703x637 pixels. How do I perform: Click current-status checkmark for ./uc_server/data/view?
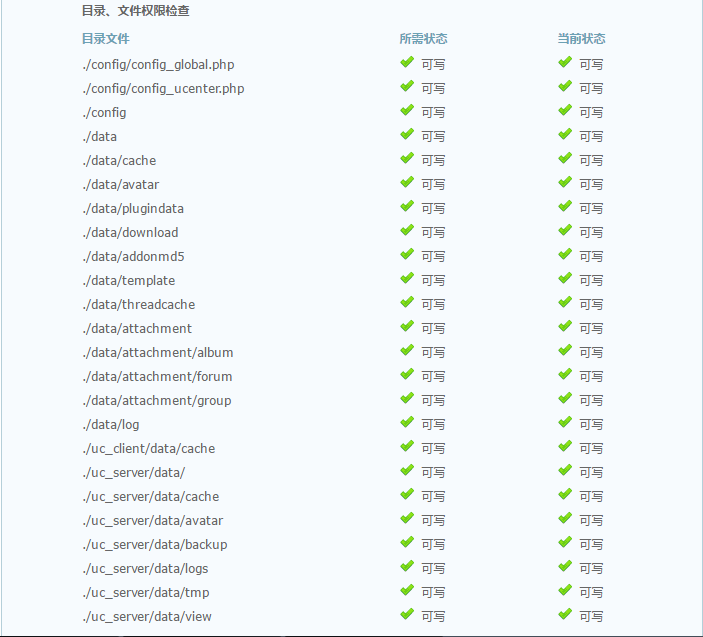coord(565,614)
